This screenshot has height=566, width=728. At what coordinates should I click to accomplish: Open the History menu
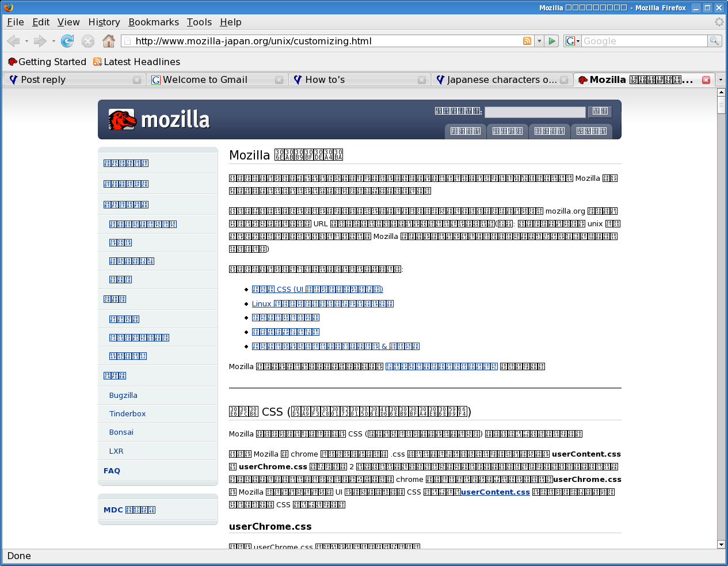[x=104, y=22]
